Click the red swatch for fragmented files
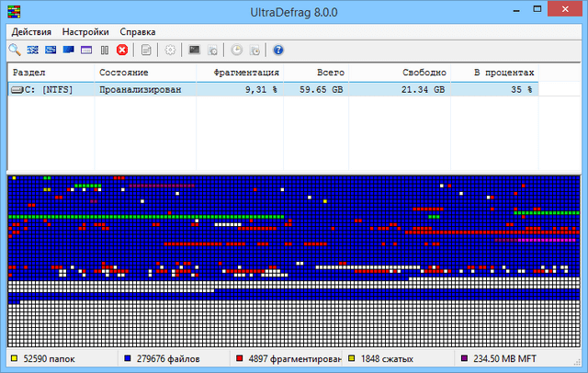 pyautogui.click(x=240, y=358)
